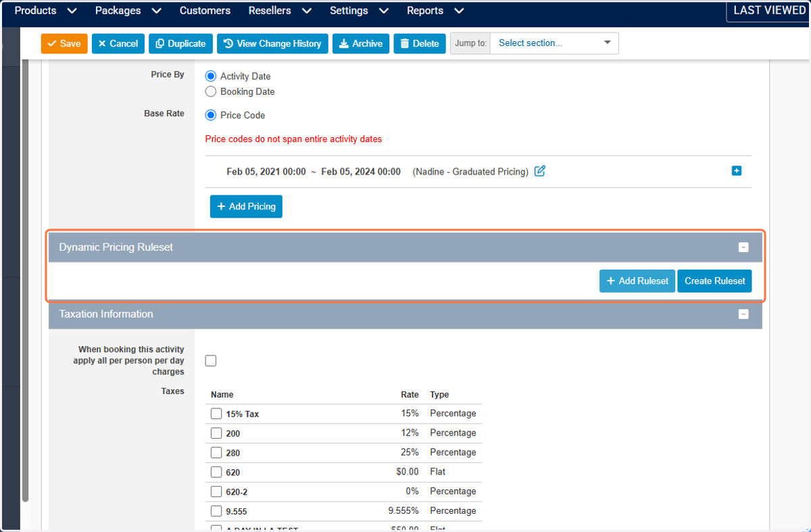Collapse the Dynamic Pricing Ruleset section
This screenshot has height=532, width=811.
point(743,247)
